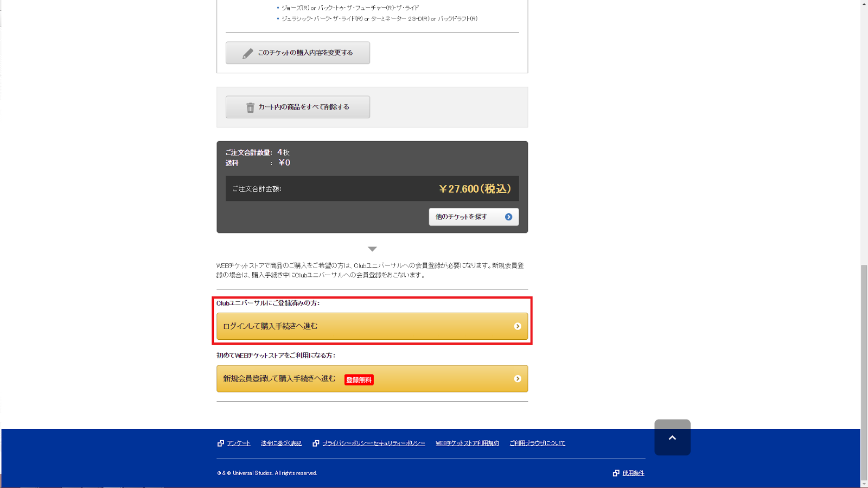Click the back-to-top chevron button
Viewport: 868px width, 488px height.
[x=672, y=438]
